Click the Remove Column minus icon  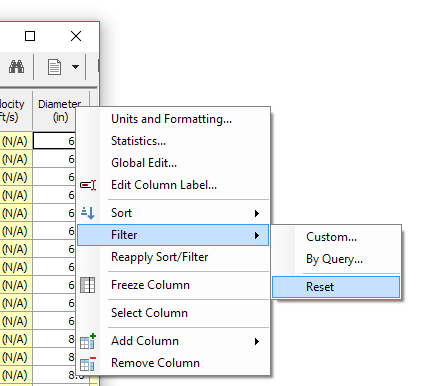[88, 363]
